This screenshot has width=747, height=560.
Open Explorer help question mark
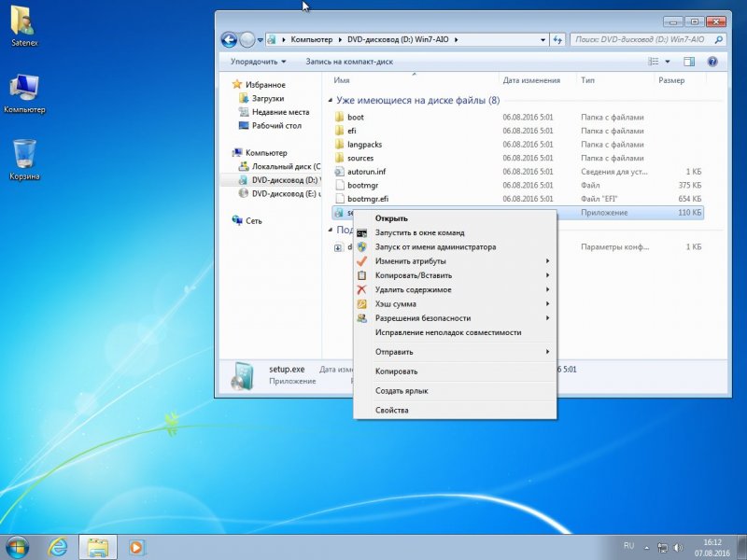point(712,62)
